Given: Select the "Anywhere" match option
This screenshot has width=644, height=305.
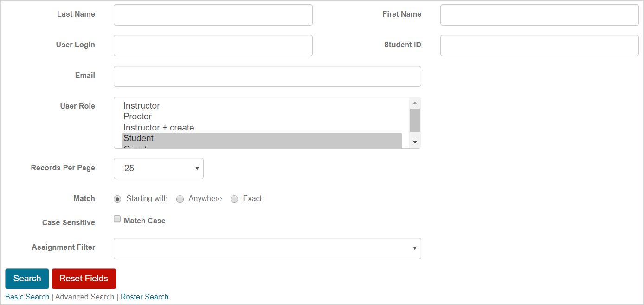Looking at the screenshot, I should pos(180,199).
